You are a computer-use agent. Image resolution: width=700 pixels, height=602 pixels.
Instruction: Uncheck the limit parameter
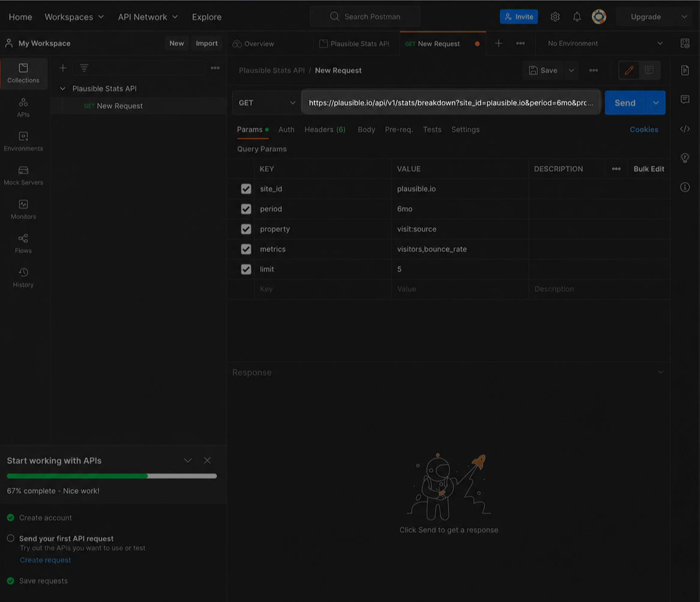[x=246, y=269]
